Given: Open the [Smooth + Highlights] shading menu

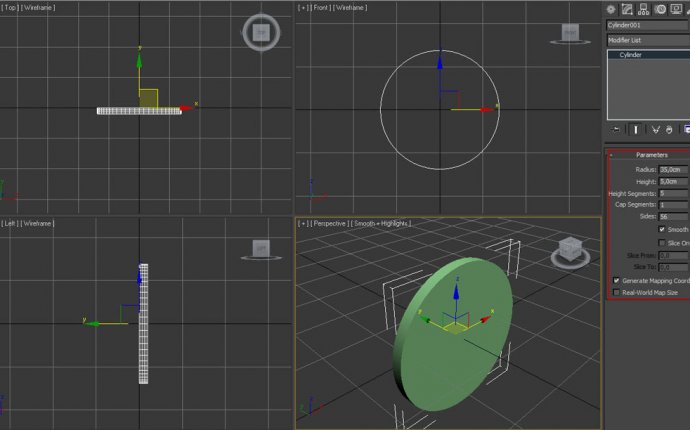Looking at the screenshot, I should (x=381, y=224).
